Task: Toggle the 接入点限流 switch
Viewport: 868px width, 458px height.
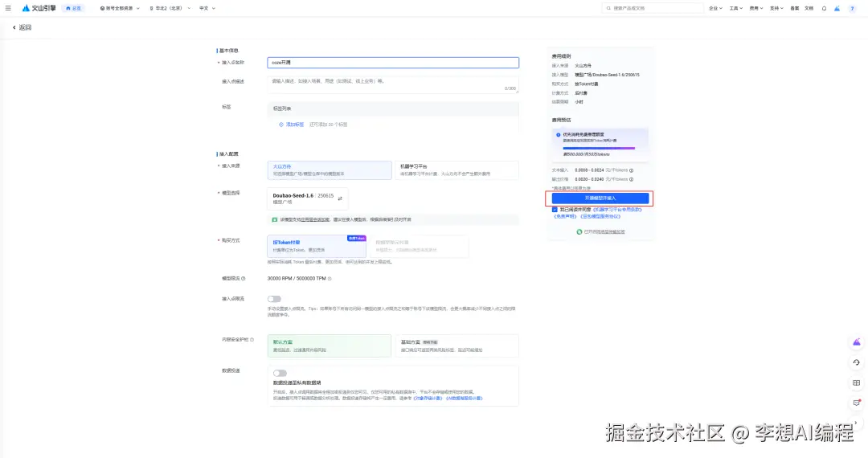Action: coord(274,299)
